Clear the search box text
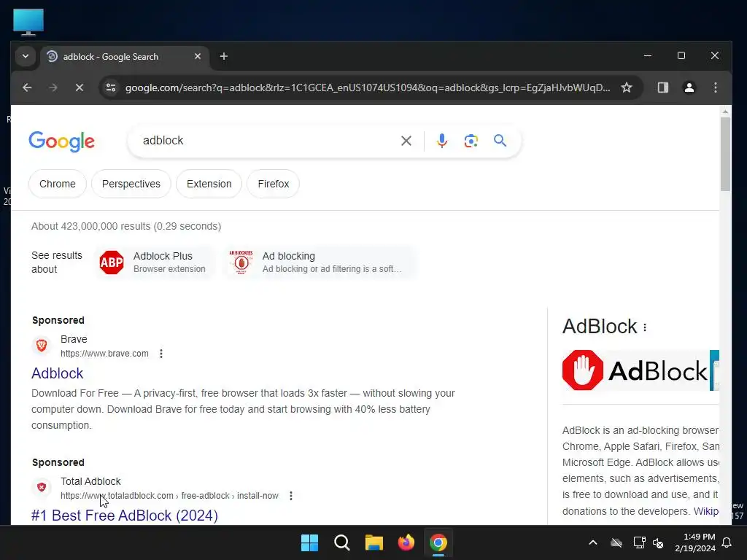 [406, 141]
